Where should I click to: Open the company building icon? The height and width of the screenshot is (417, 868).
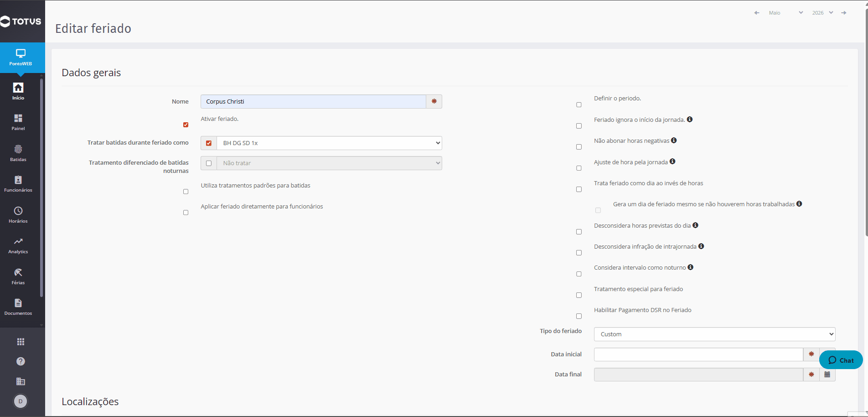click(x=21, y=381)
